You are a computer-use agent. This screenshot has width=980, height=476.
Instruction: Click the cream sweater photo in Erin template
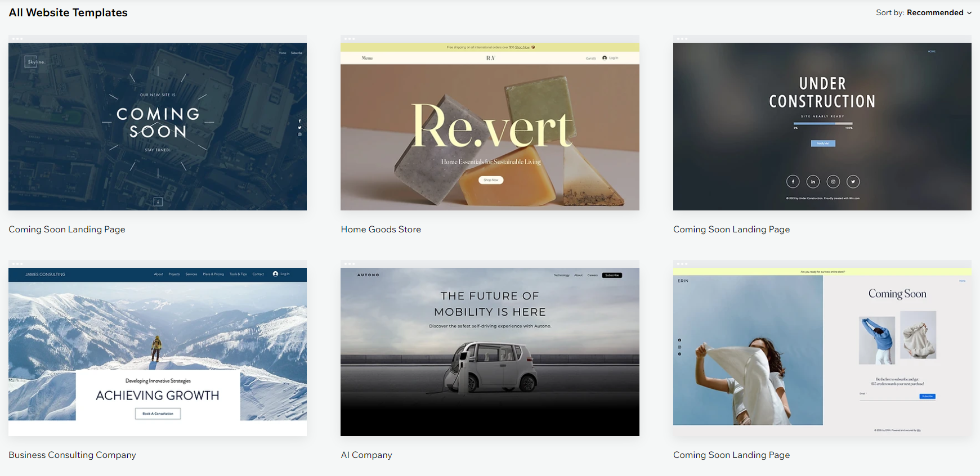tap(918, 335)
